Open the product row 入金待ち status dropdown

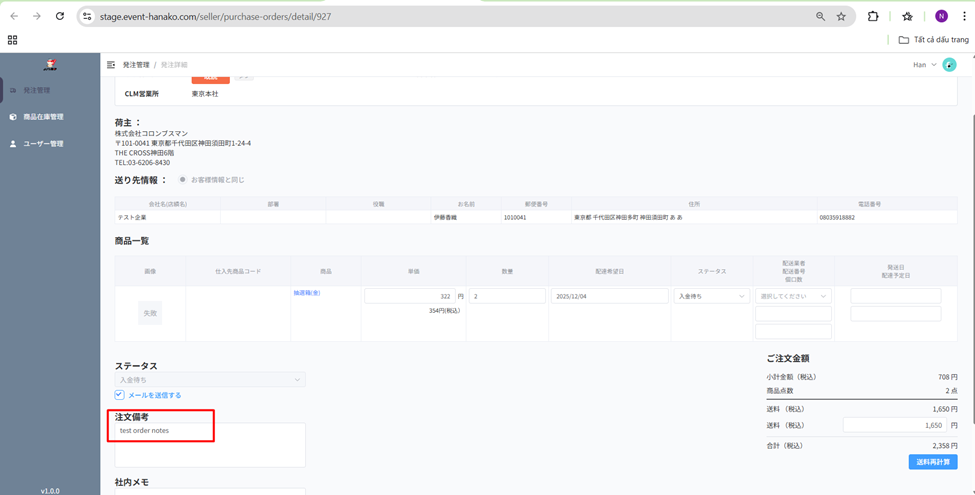711,296
